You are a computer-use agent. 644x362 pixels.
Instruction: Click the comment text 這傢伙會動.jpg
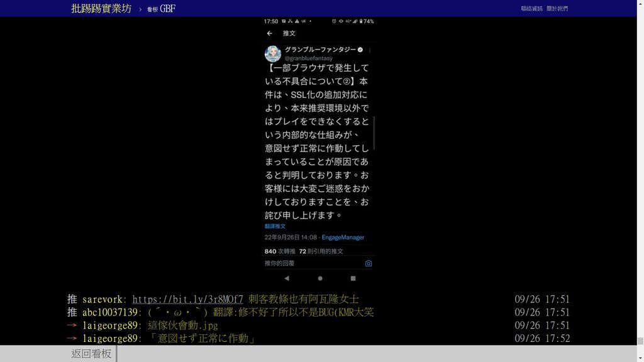pyautogui.click(x=183, y=326)
